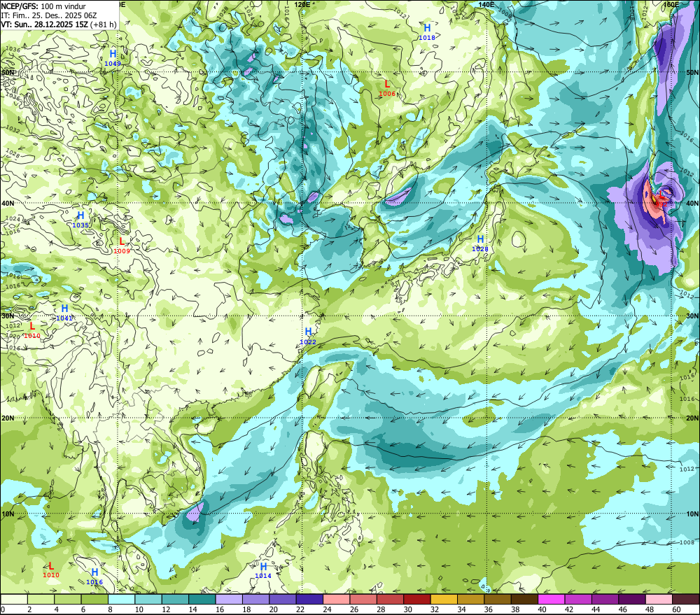Select the H 1041 high pressure label
Viewport: 700px width, 615px height.
64,313
